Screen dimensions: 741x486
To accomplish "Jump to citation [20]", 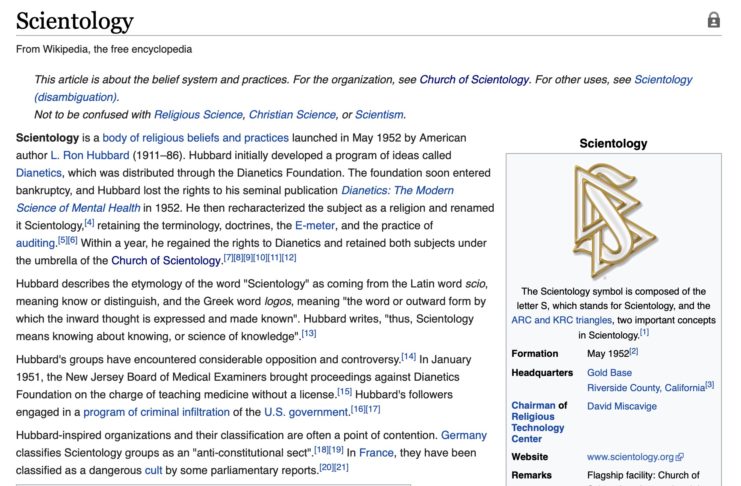I will click(x=327, y=467).
